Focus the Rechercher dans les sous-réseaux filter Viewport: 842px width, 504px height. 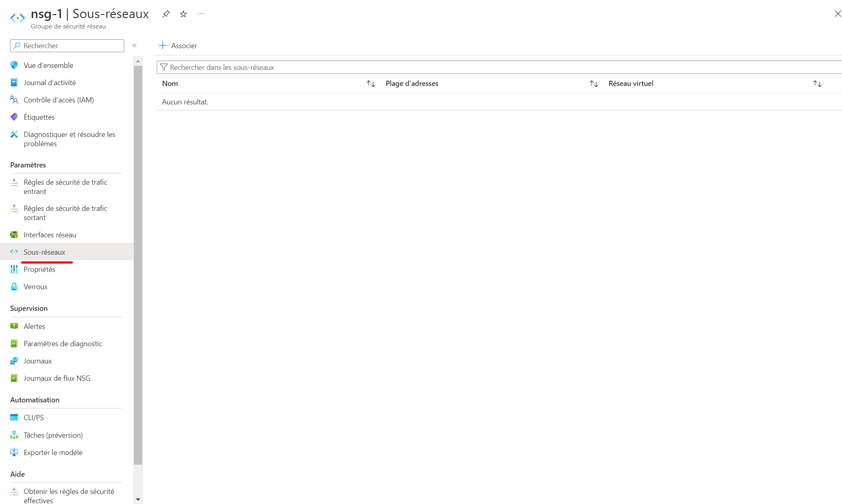tap(498, 67)
